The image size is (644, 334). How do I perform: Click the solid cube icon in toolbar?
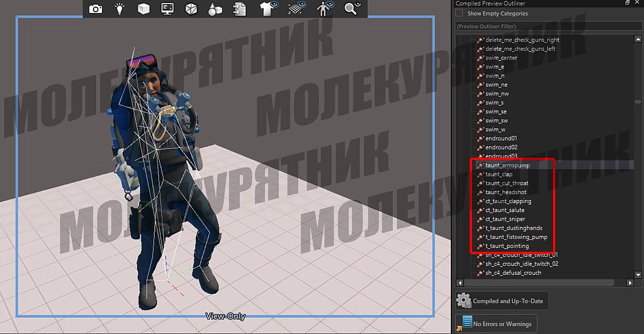[143, 9]
